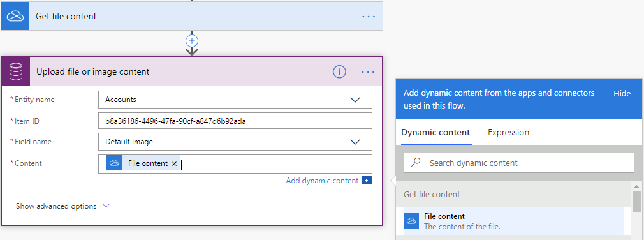The width and height of the screenshot is (644, 240).
Task: Click the search magnifier icon in dynamic content
Action: coord(416,162)
